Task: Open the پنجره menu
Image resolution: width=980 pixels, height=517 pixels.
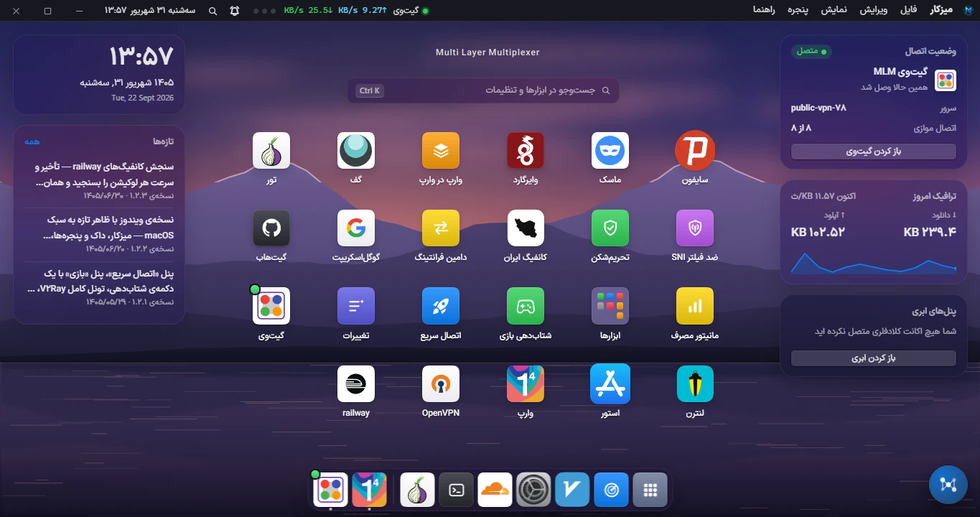Action: click(798, 10)
